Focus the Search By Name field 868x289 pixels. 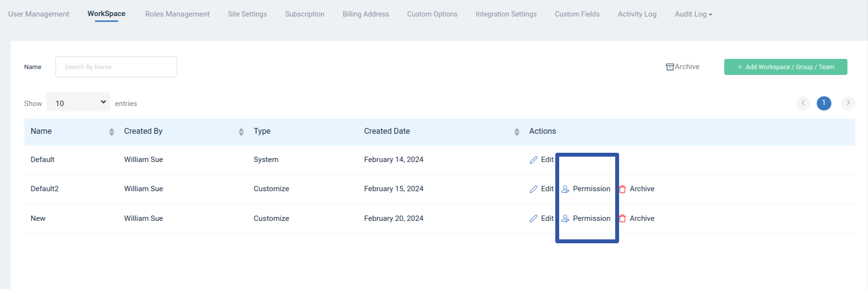116,67
